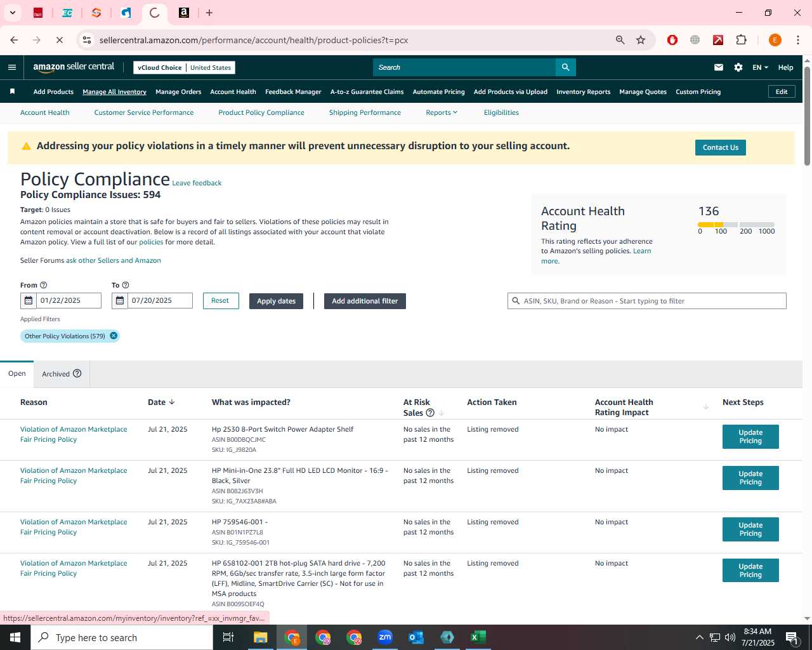The height and width of the screenshot is (650, 812).
Task: Bookmark this page with the star icon
Action: pyautogui.click(x=641, y=40)
